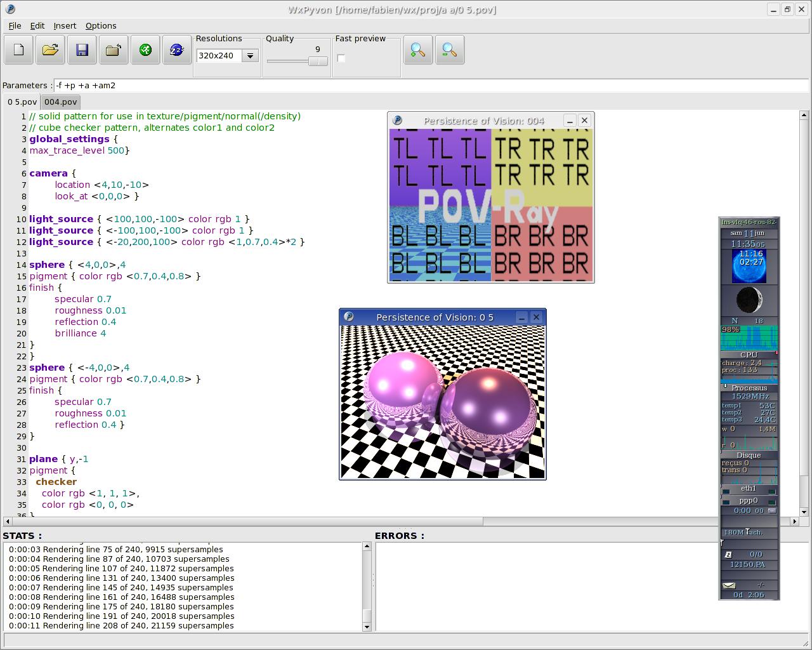Click the STATS panel scroll down arrow
This screenshot has width=812, height=650.
point(367,627)
